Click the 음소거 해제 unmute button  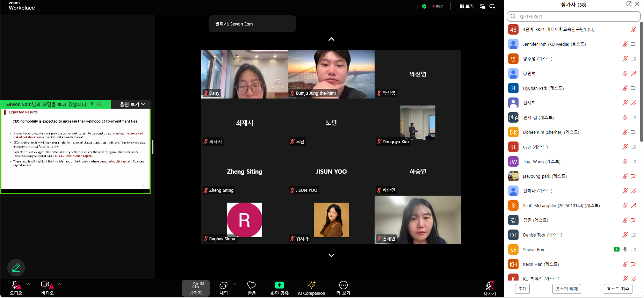pyautogui.click(x=566, y=289)
